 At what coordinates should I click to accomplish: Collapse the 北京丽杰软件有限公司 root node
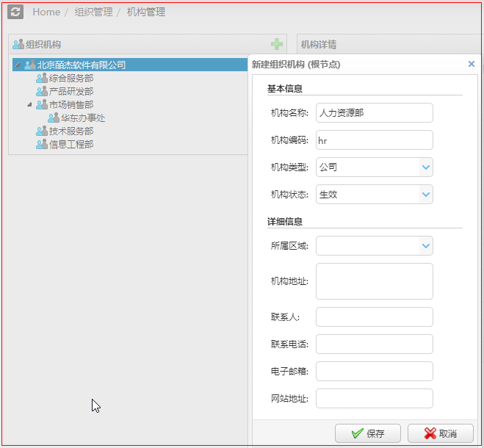[18, 65]
